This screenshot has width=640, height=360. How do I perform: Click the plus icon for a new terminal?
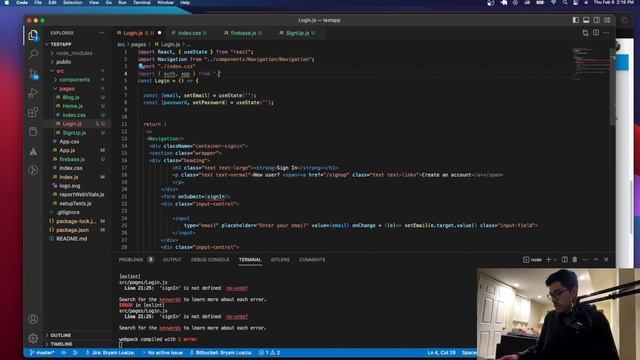coord(549,260)
